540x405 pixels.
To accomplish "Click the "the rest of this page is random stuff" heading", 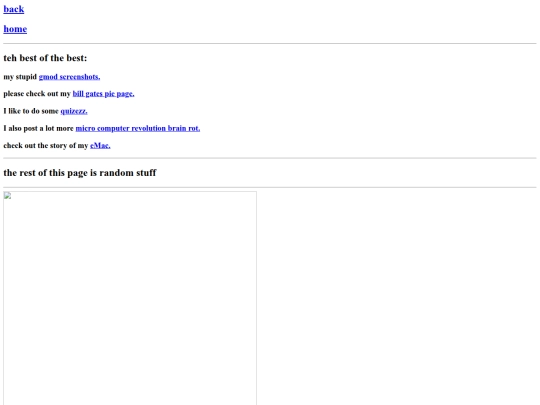I will (80, 173).
